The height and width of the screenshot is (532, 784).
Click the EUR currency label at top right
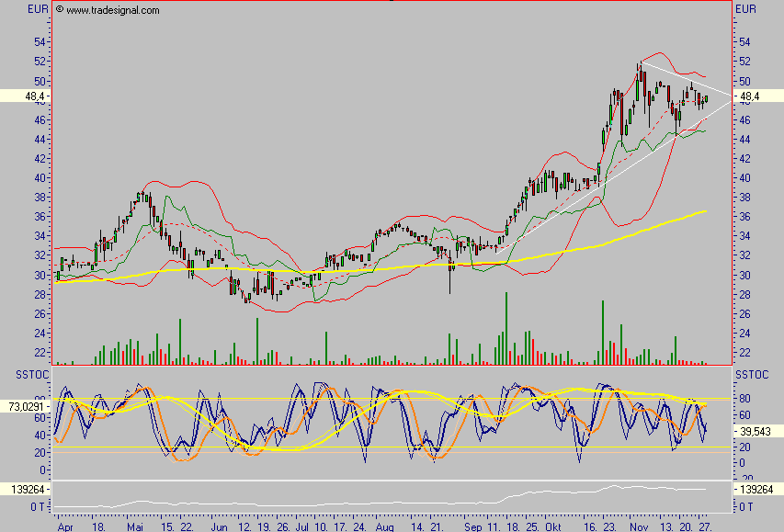click(745, 9)
